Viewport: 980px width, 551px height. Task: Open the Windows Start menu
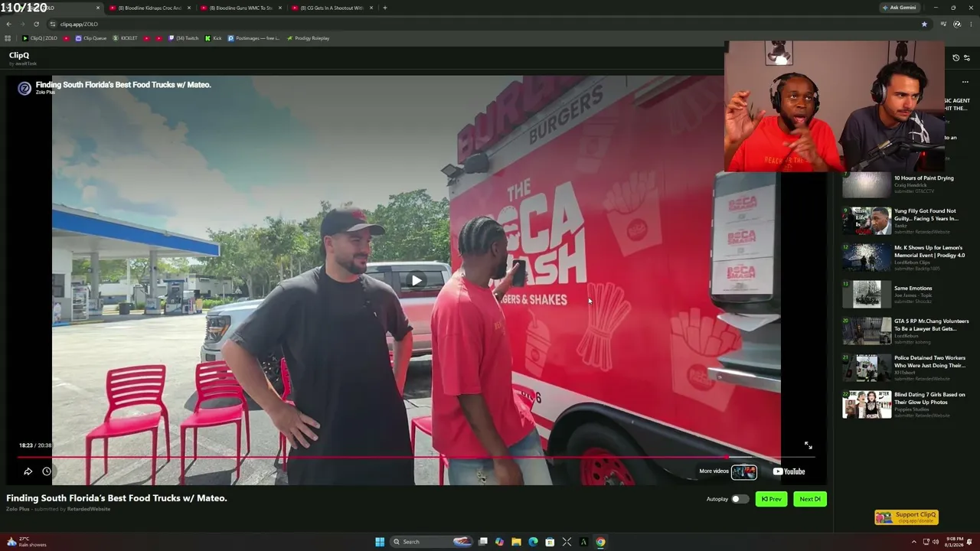click(380, 542)
